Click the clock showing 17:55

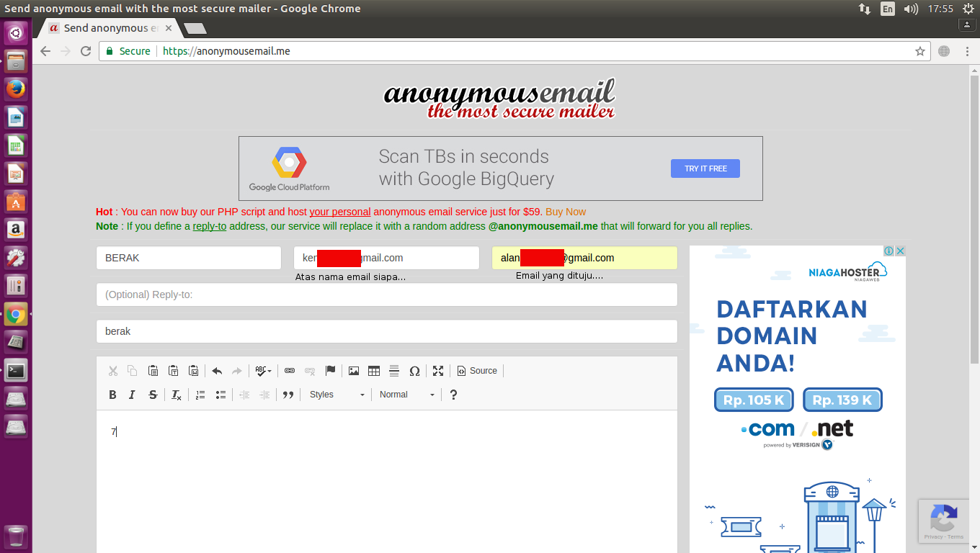[940, 9]
